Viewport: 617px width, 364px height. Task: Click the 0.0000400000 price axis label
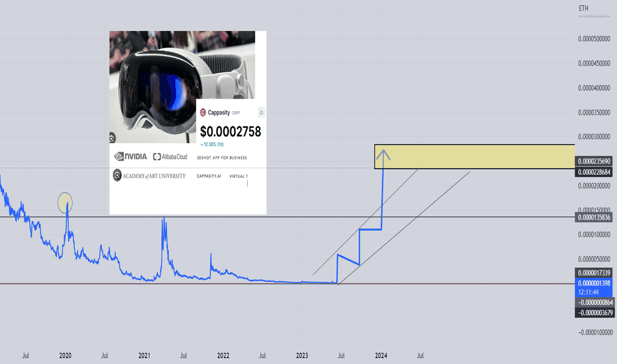(x=594, y=88)
